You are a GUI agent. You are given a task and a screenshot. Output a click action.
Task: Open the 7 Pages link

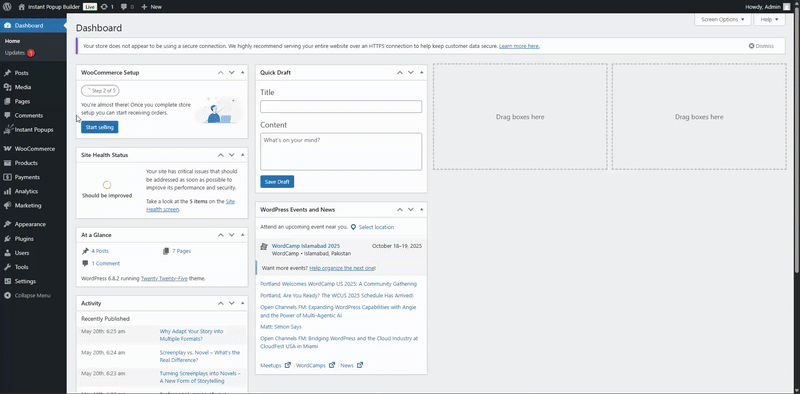point(181,251)
